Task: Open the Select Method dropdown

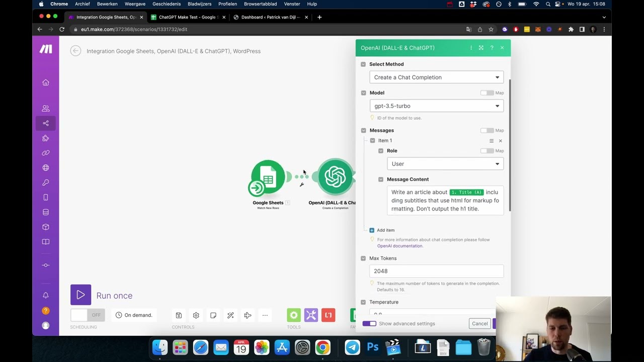Action: click(x=437, y=77)
